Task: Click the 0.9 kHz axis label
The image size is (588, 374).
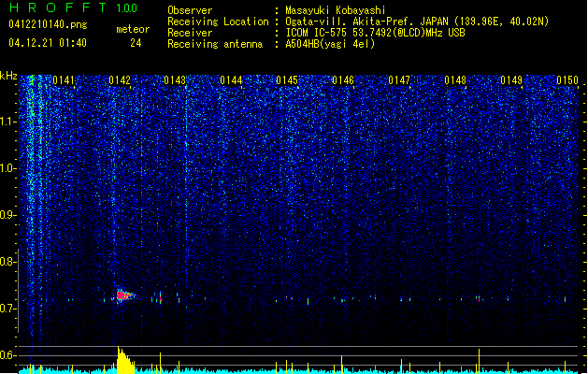Action: [8, 215]
